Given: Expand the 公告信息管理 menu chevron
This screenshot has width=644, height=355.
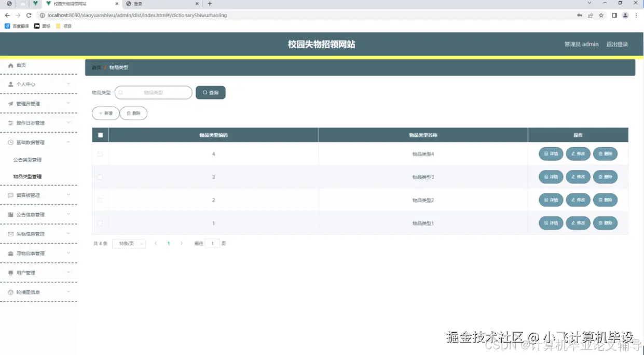Looking at the screenshot, I should click(x=68, y=214).
